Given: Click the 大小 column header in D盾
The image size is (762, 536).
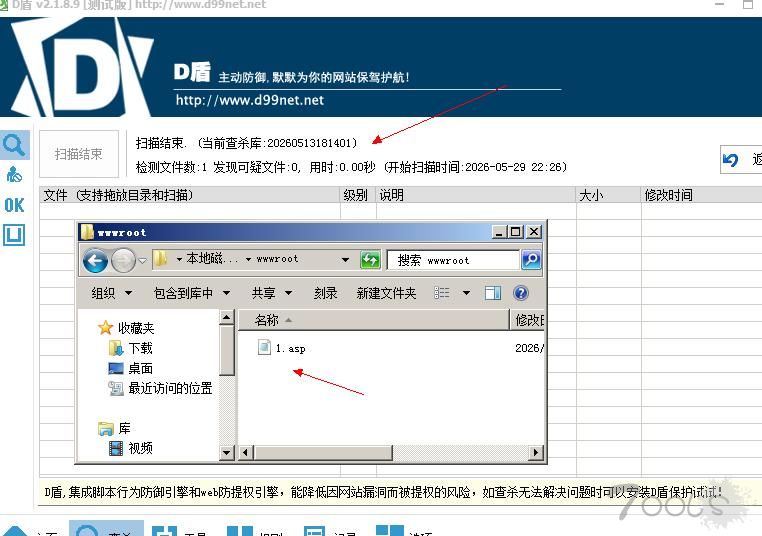Looking at the screenshot, I should pyautogui.click(x=609, y=195).
